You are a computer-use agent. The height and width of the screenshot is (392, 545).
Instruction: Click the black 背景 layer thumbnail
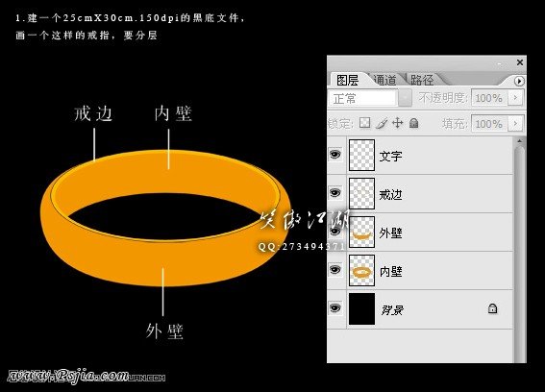point(361,309)
